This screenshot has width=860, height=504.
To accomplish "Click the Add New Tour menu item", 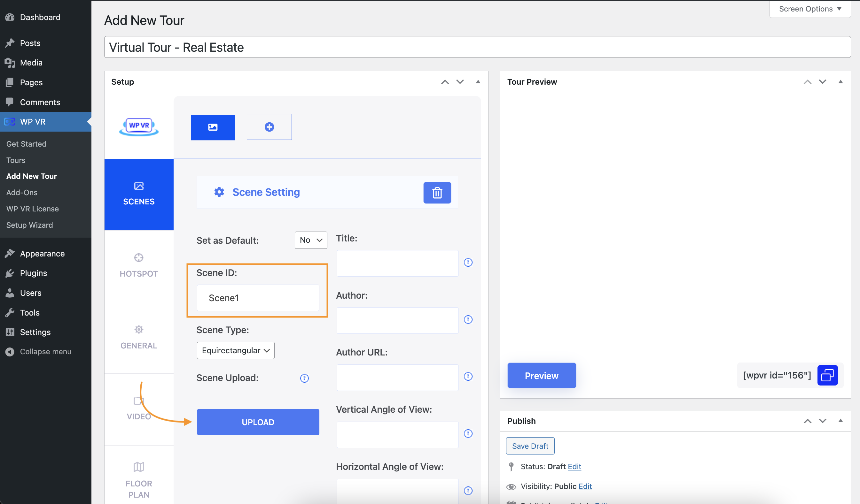I will [31, 176].
